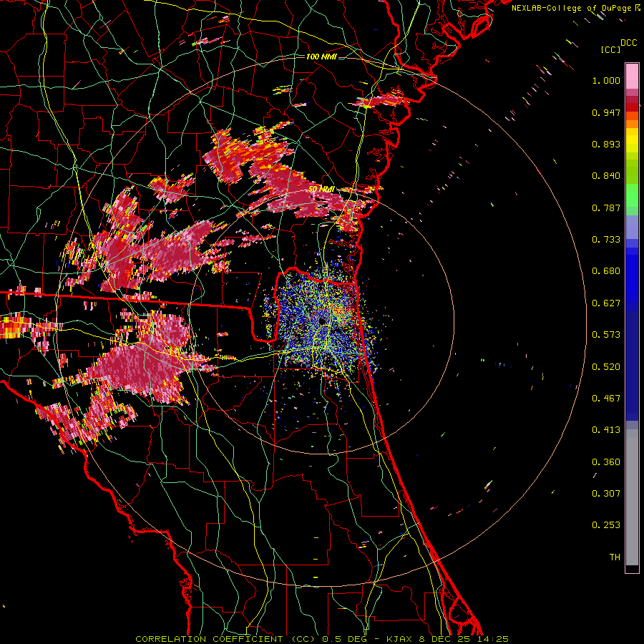Click the 0.733 legend value
The height and width of the screenshot is (644, 644).
pyautogui.click(x=606, y=240)
